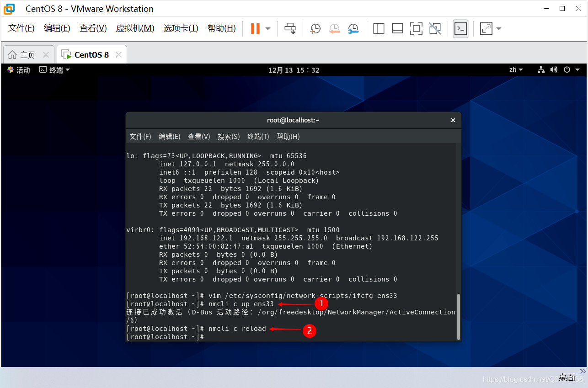Click the VMware pause/suspend button
The width and height of the screenshot is (588, 388).
click(255, 28)
